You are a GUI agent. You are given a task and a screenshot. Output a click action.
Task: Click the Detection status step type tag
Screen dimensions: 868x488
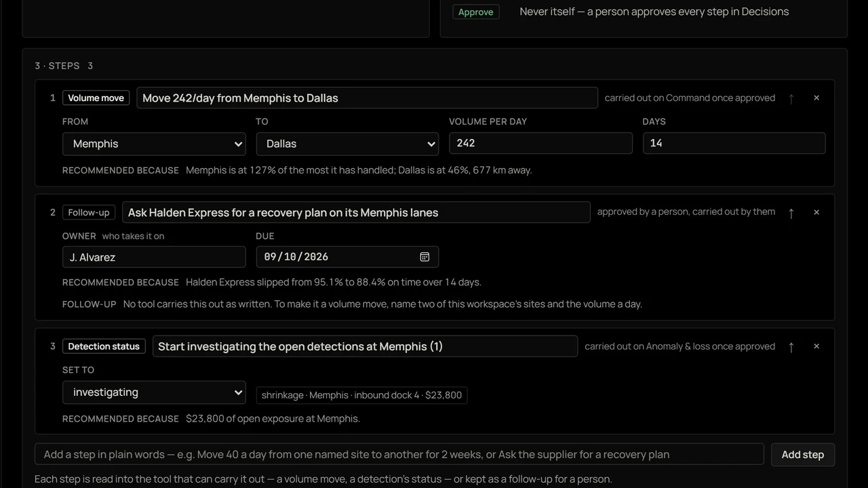click(104, 346)
